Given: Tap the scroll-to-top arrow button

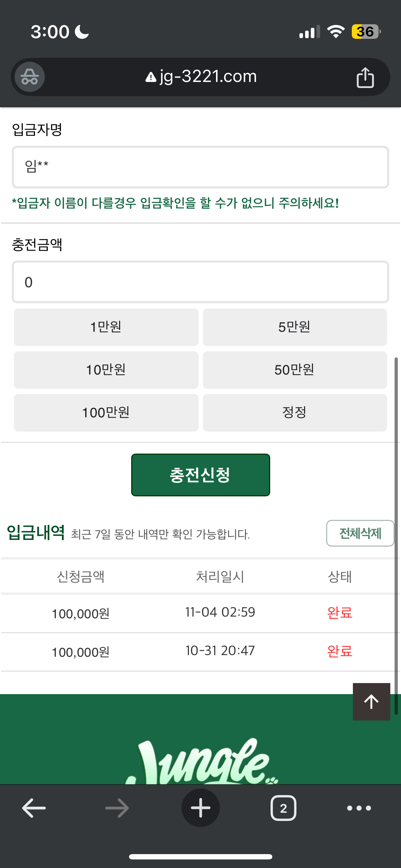Looking at the screenshot, I should [371, 702].
